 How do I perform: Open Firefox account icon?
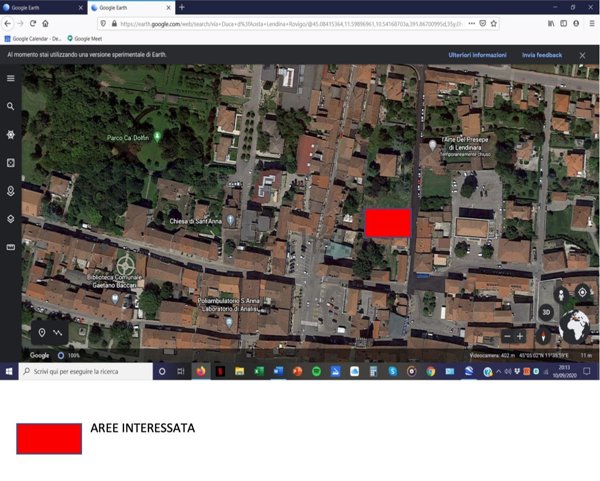(576, 24)
